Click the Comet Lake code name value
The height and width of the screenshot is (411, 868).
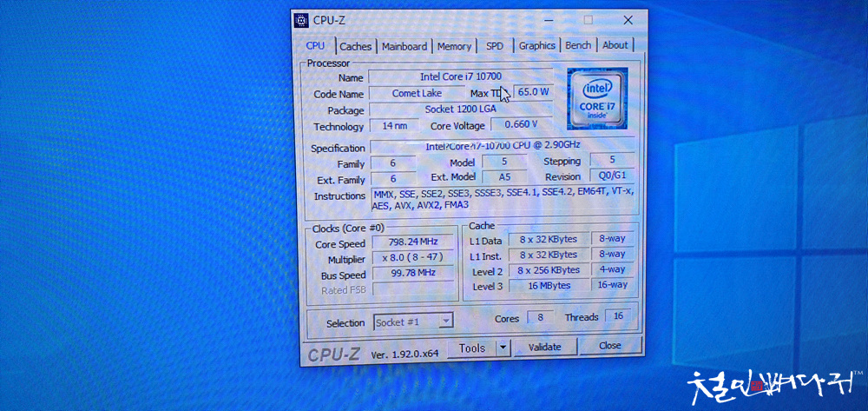(x=417, y=93)
